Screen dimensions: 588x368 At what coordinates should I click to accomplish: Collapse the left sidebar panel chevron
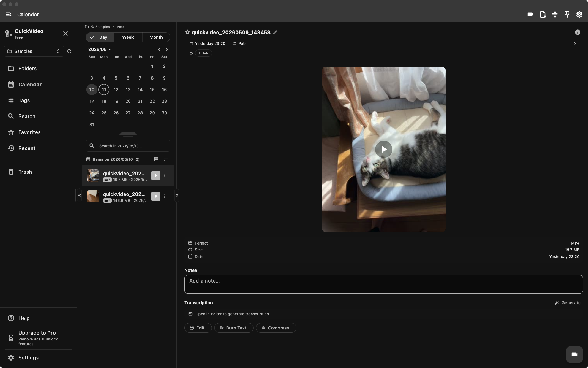[x=79, y=195]
